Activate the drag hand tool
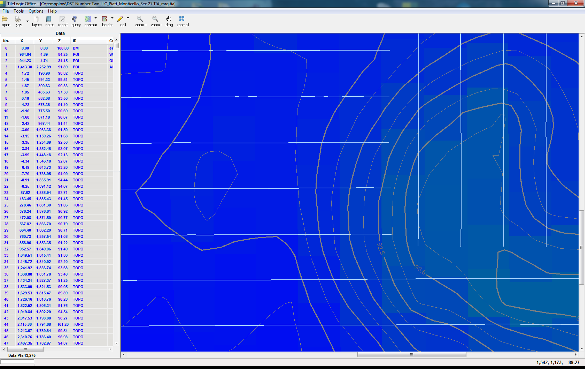The height and width of the screenshot is (369, 588). (x=169, y=19)
